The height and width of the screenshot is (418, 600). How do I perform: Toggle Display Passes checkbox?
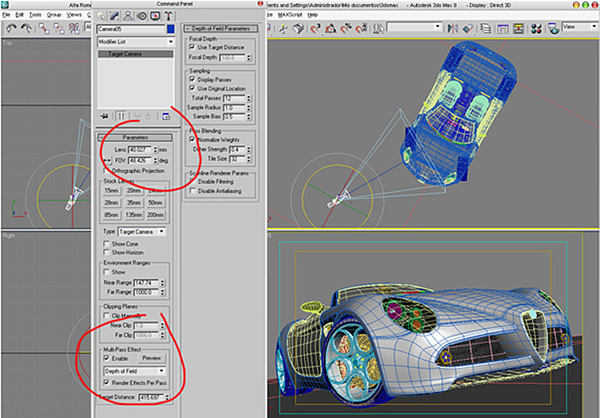(x=192, y=79)
